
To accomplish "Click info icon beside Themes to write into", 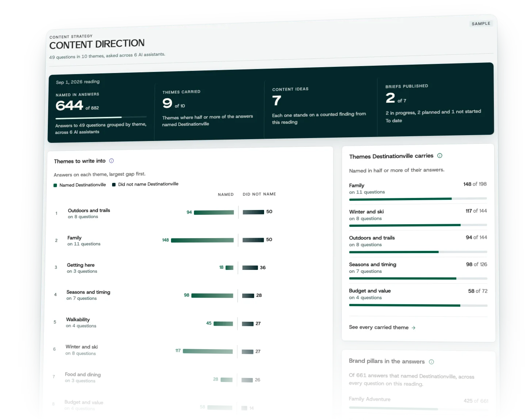I will (111, 161).
